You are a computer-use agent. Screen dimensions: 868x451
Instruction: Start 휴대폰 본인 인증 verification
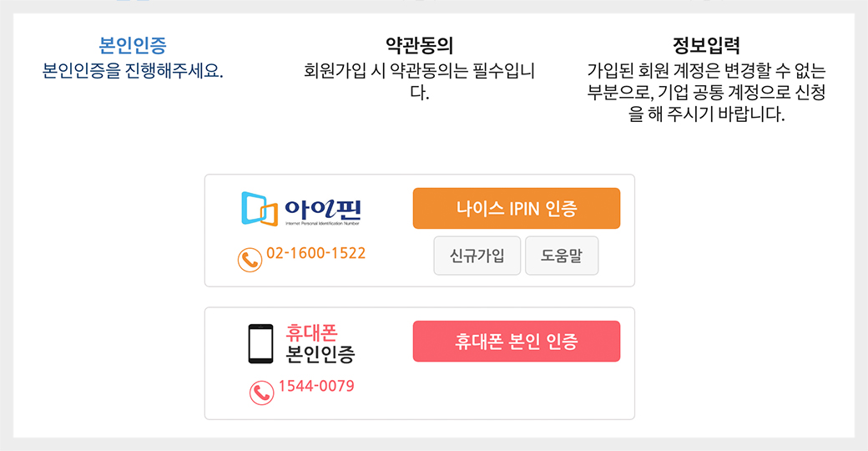(x=516, y=341)
